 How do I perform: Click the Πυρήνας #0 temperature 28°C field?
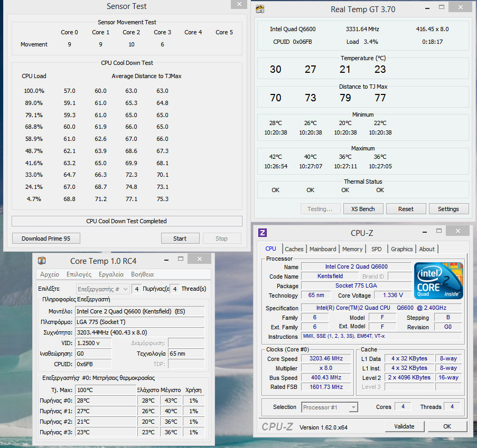point(106,401)
